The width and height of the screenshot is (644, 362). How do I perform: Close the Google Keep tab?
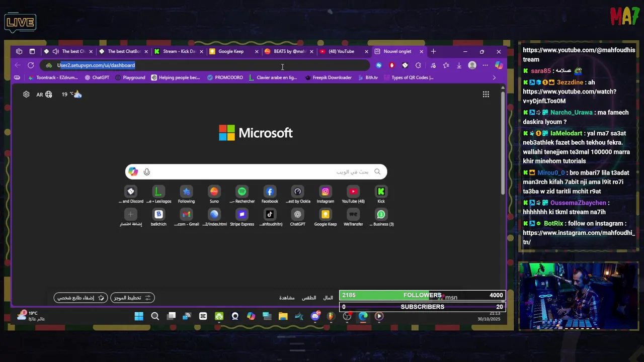click(x=257, y=51)
